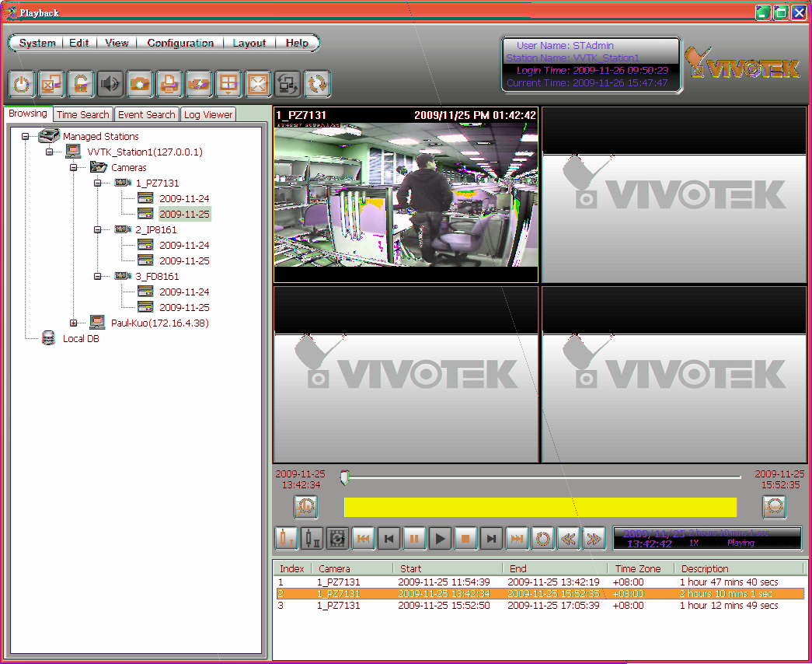Click the Start column header
The image size is (812, 664).
tap(448, 568)
